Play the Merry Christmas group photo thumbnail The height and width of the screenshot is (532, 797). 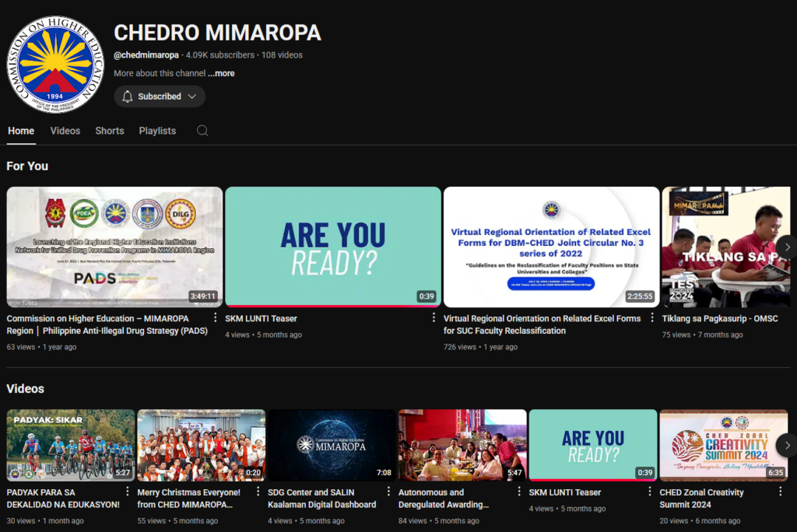point(202,446)
